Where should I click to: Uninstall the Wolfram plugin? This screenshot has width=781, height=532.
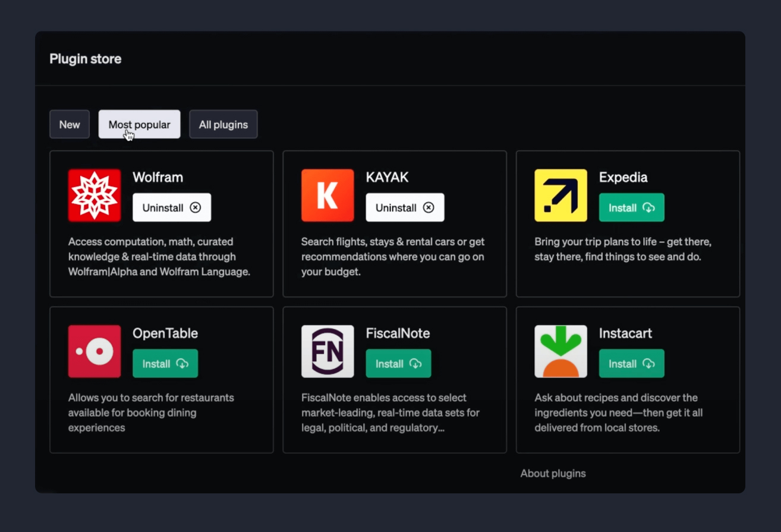click(x=172, y=207)
